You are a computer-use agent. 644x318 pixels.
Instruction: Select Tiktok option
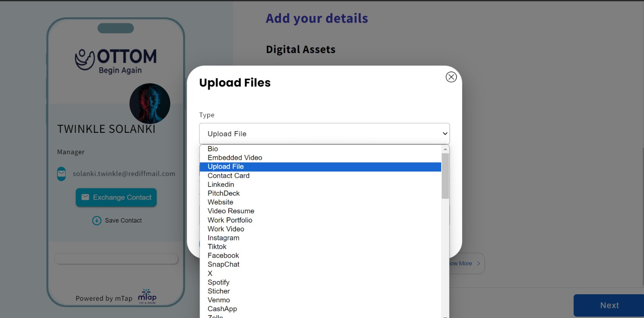pyautogui.click(x=320, y=247)
